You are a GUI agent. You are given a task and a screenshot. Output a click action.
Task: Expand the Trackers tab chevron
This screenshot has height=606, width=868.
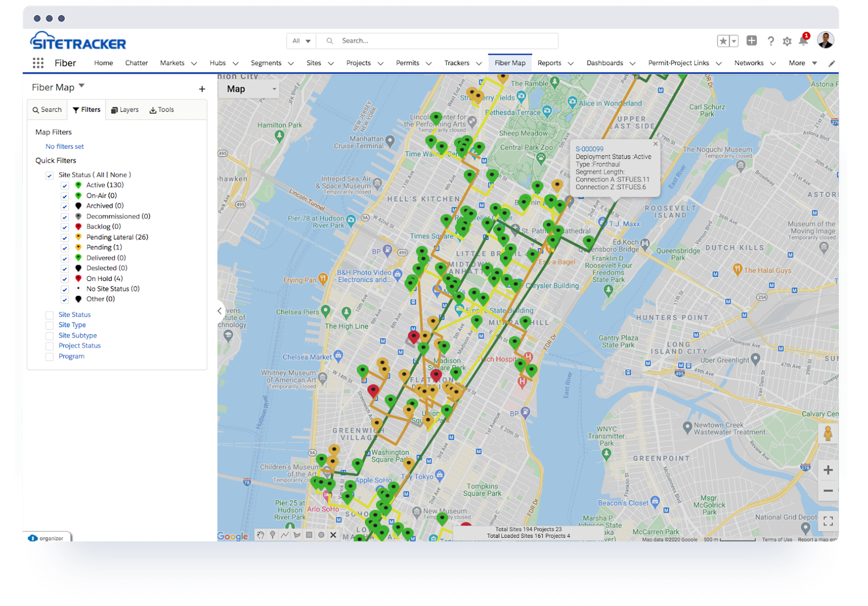[479, 64]
